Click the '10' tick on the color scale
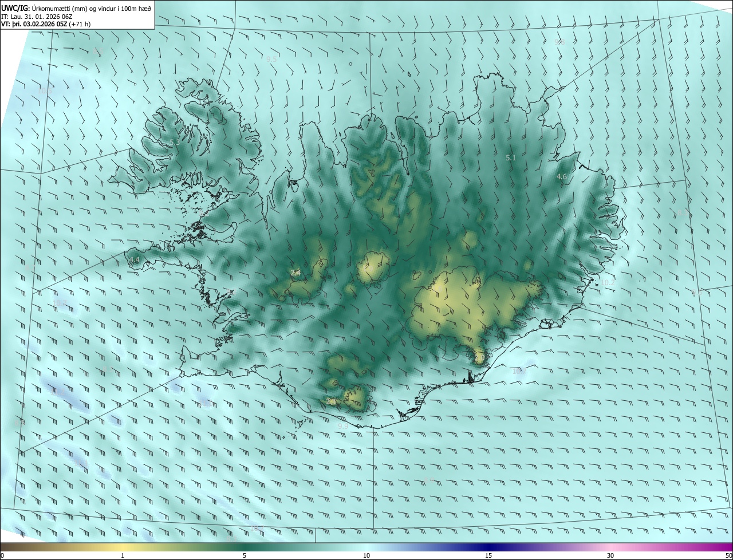The image size is (733, 560). pyautogui.click(x=366, y=555)
